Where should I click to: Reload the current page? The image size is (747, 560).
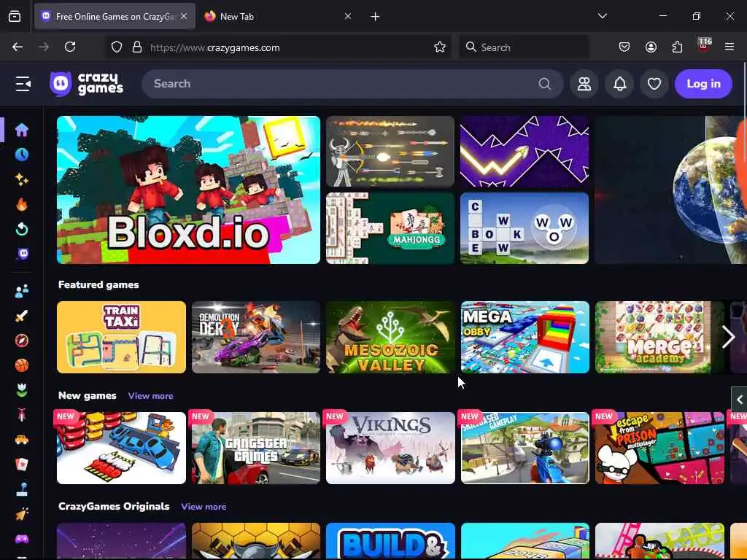70,47
